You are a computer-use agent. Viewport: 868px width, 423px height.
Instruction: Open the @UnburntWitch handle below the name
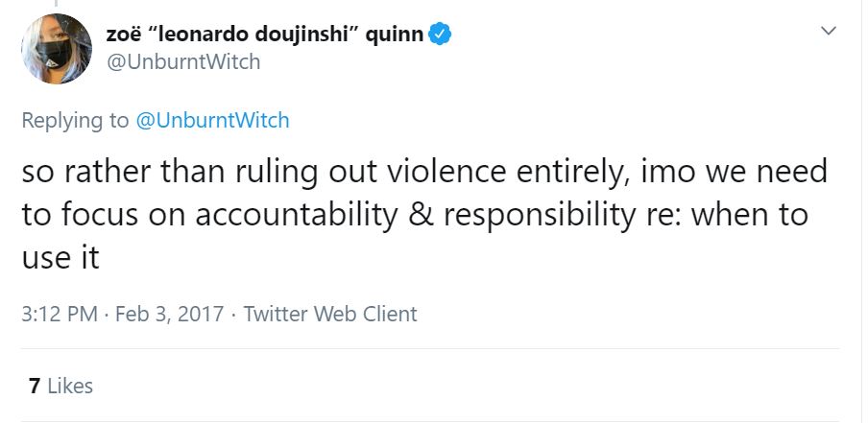pyautogui.click(x=181, y=61)
